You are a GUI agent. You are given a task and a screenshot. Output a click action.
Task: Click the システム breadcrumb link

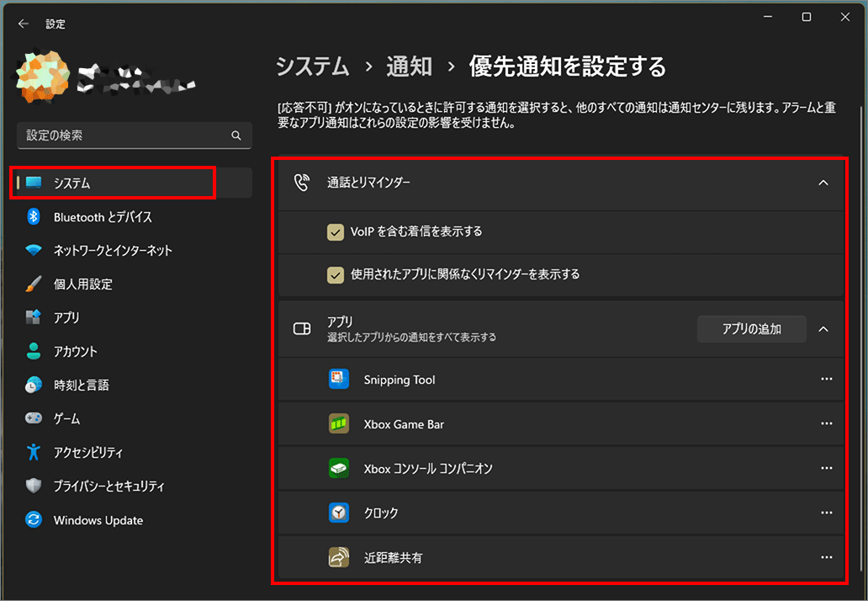pos(313,66)
